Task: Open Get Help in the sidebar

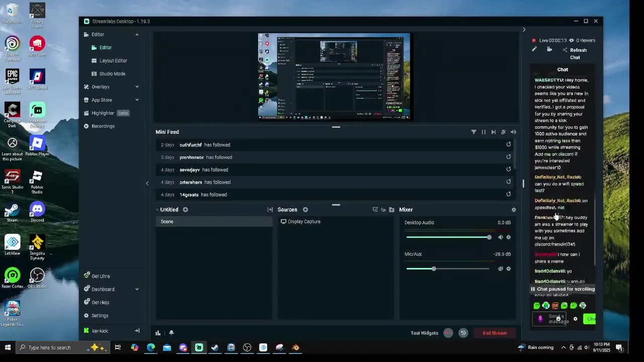Action: (100, 302)
